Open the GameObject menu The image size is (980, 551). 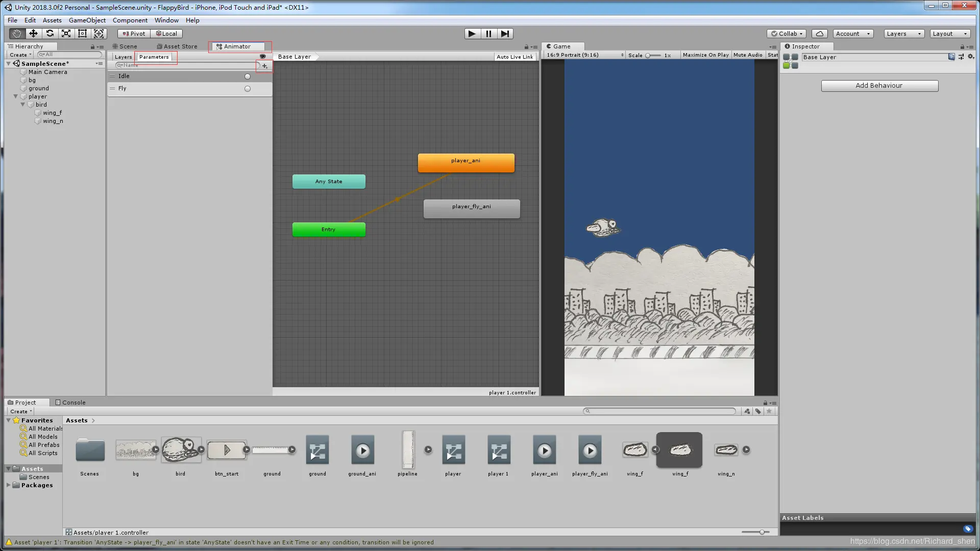coord(87,20)
